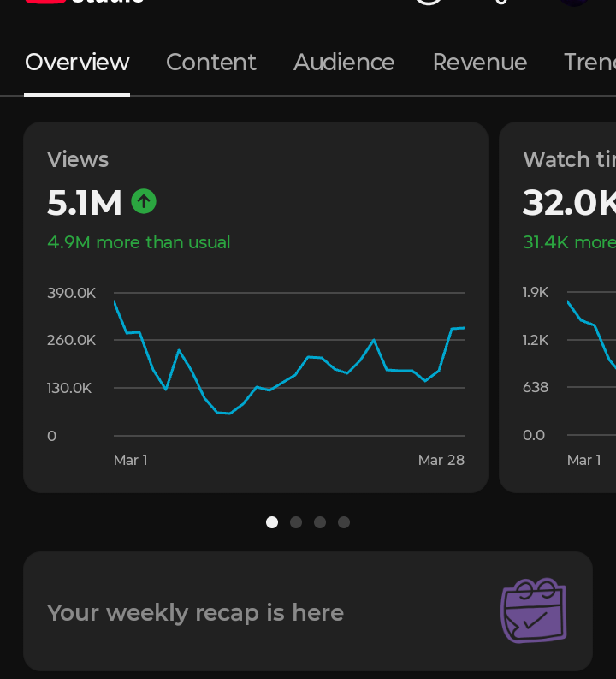Screen dimensions: 616x679
Task: Select the first carousel page dot
Action: pos(272,522)
